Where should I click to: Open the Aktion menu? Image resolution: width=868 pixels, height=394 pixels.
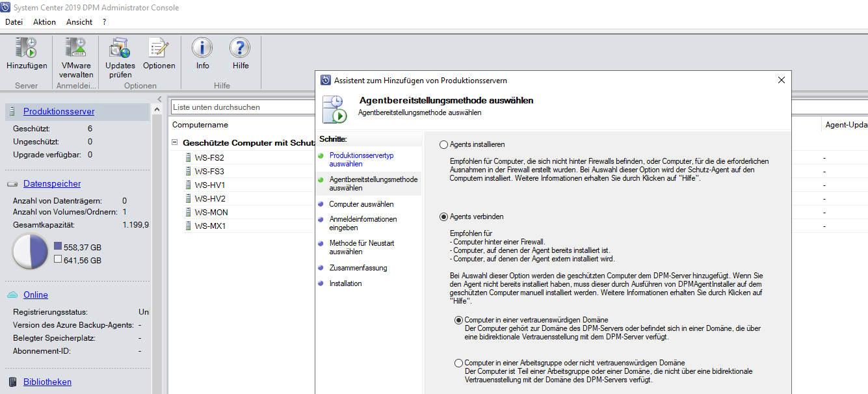pos(44,22)
